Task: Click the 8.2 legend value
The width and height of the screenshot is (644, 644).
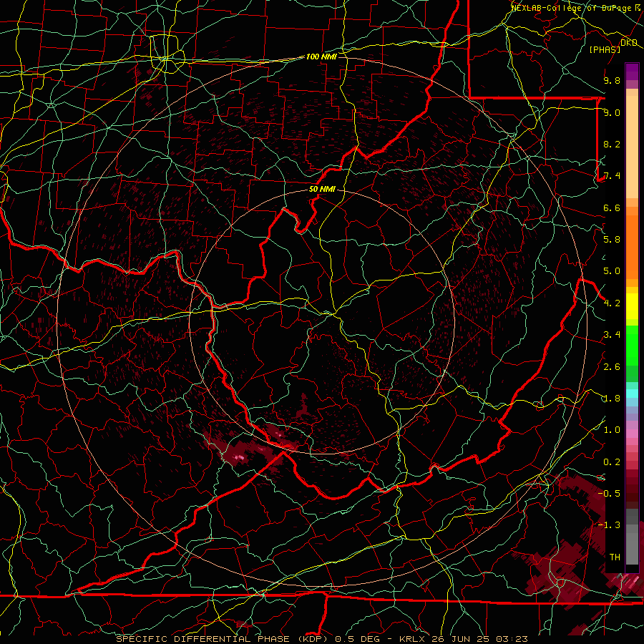Action: [x=612, y=144]
